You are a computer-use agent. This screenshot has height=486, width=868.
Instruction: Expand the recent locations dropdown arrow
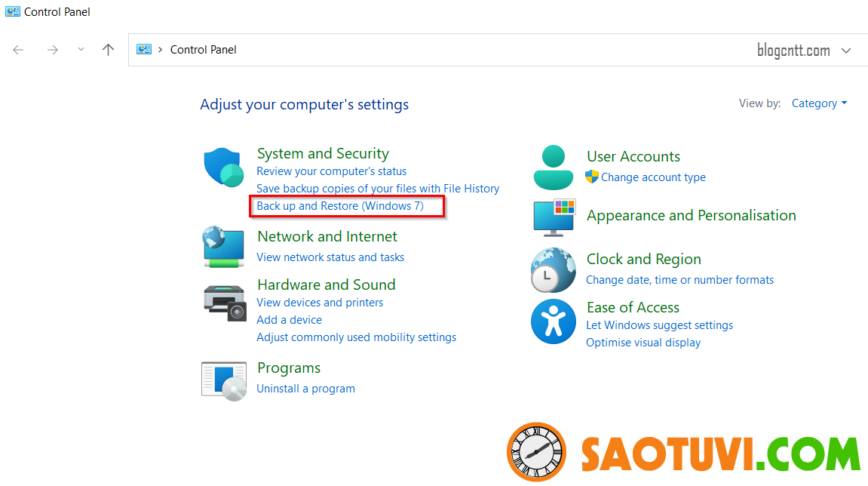click(x=81, y=49)
